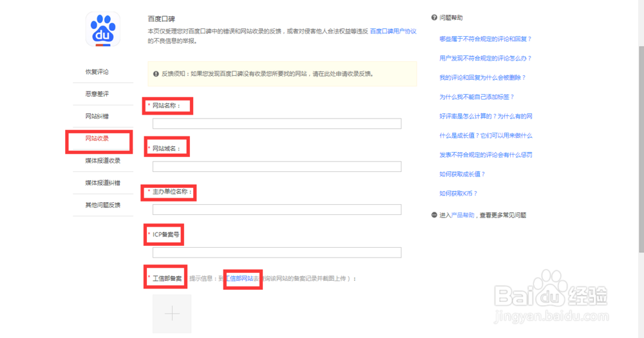Screen dimensions: 644x338
Task: Click the 百度口碑 page heading
Action: (162, 19)
